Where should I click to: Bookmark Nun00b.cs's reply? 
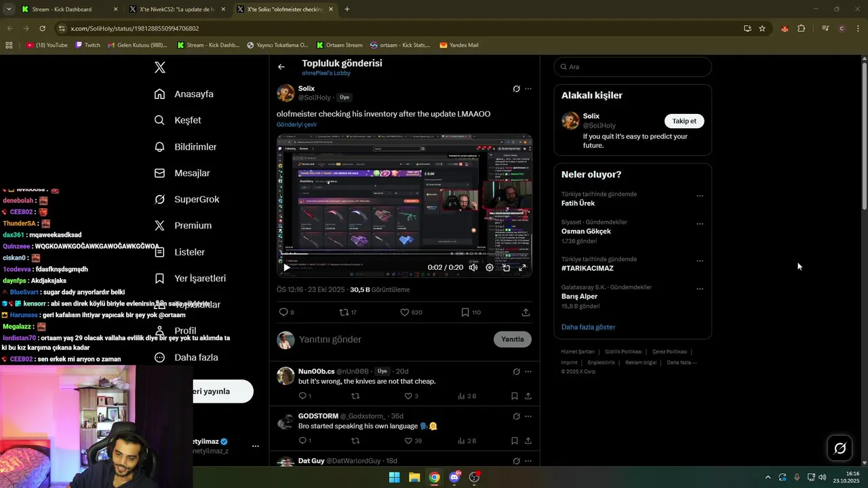[515, 396]
